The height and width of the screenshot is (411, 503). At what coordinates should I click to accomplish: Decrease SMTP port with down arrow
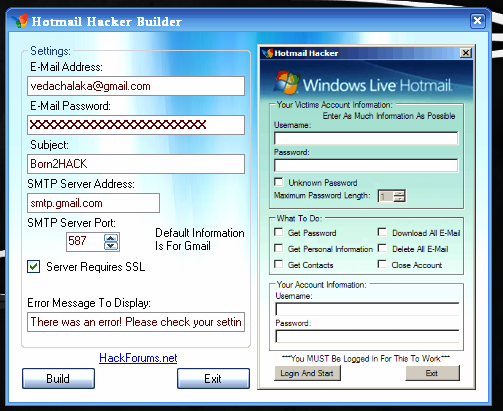click(111, 246)
